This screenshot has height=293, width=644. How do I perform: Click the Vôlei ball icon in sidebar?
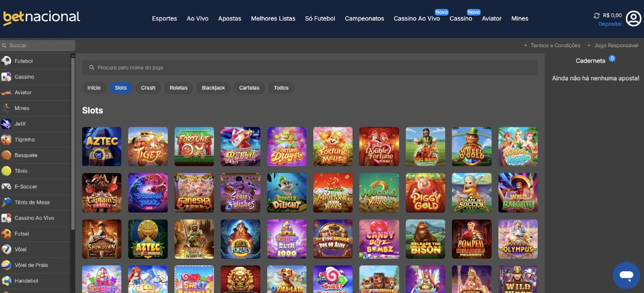click(6, 249)
